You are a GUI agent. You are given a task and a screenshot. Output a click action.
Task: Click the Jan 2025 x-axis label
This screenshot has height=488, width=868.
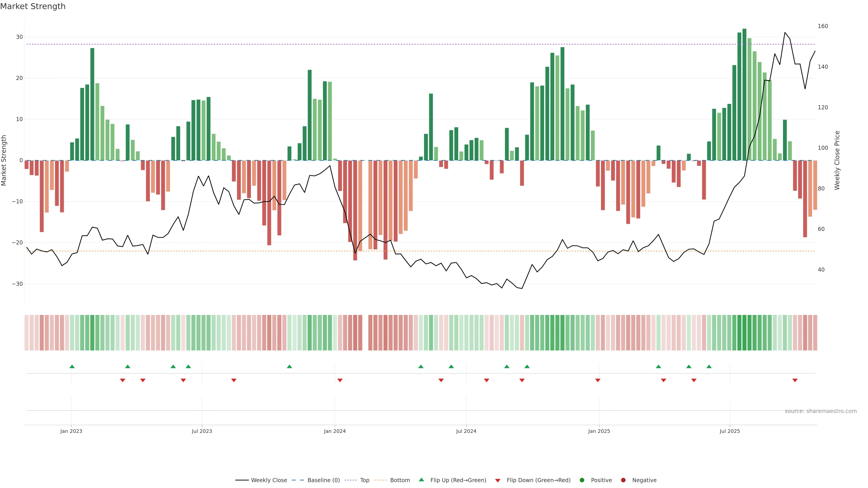pyautogui.click(x=599, y=431)
